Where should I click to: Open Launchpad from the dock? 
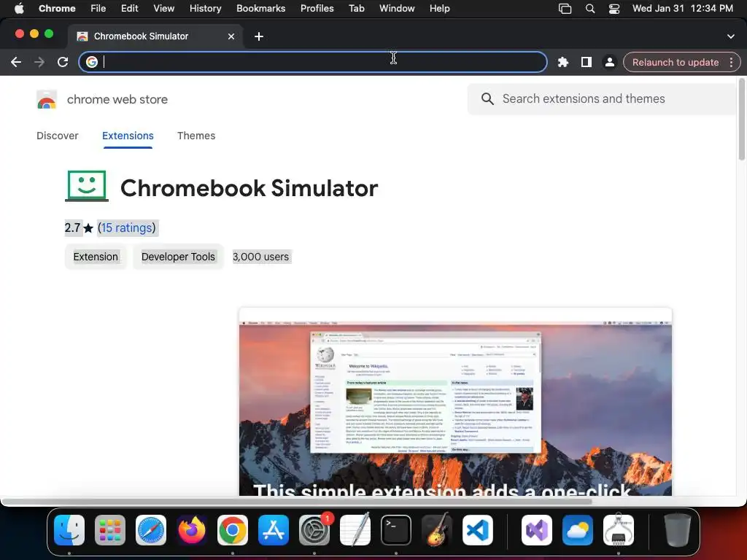tap(110, 530)
